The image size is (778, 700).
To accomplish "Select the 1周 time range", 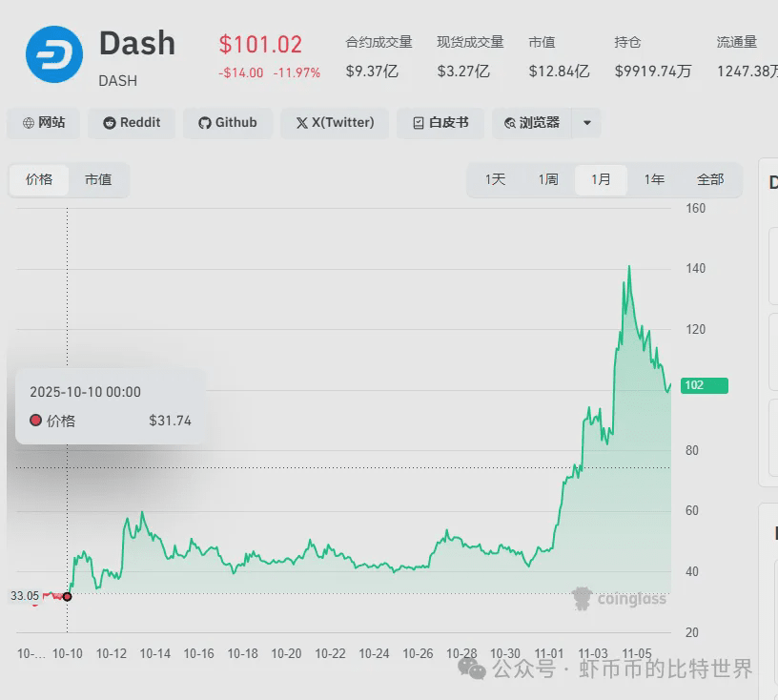I will click(547, 178).
